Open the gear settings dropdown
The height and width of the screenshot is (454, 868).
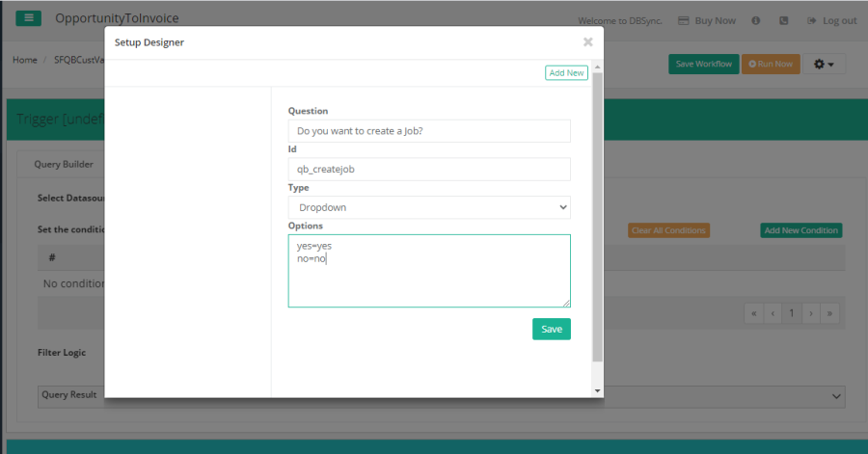(x=824, y=64)
